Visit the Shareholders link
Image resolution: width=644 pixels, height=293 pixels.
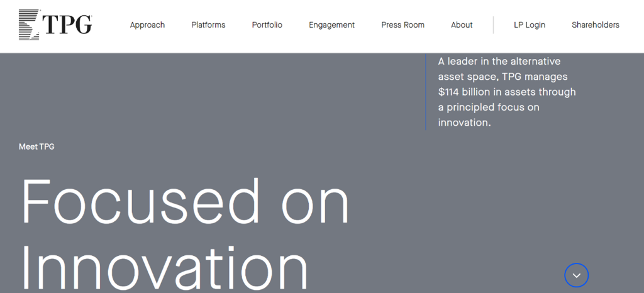[x=596, y=25]
